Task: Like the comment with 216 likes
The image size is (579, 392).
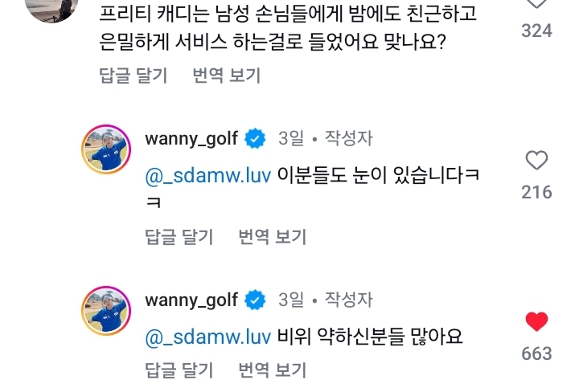Action: [x=536, y=161]
